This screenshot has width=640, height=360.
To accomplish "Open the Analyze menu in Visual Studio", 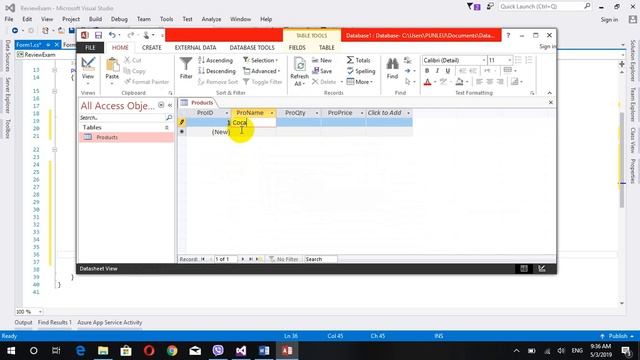I will coord(211,19).
